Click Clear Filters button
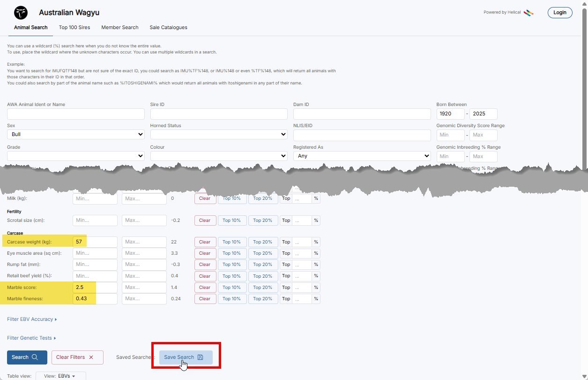The width and height of the screenshot is (588, 380). 77,357
